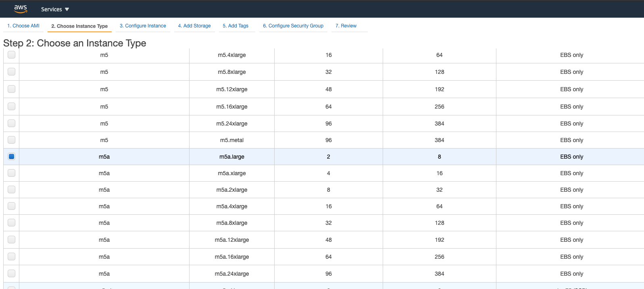Click vCPU value 64 in m5.16xlarge row
The image size is (644, 289).
click(x=329, y=107)
